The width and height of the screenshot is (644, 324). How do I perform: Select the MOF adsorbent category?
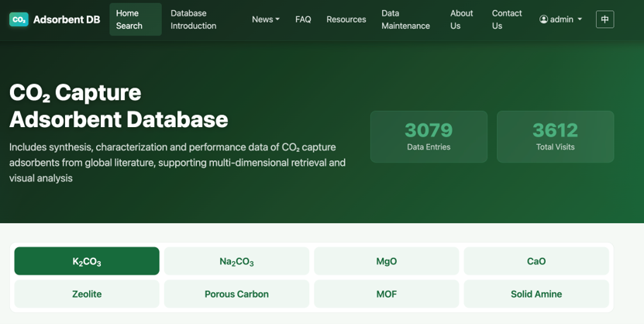(x=387, y=294)
